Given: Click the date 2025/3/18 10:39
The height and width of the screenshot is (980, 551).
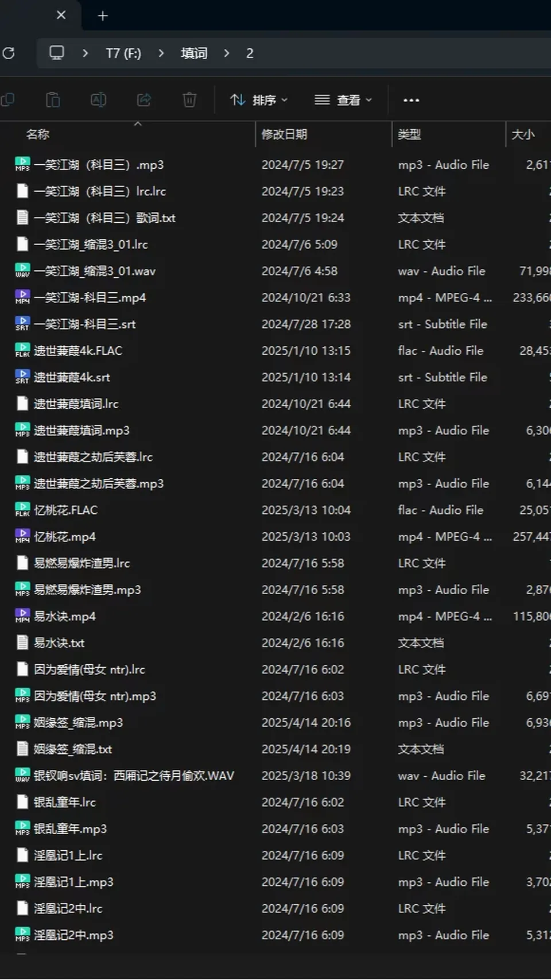Looking at the screenshot, I should click(x=306, y=776).
